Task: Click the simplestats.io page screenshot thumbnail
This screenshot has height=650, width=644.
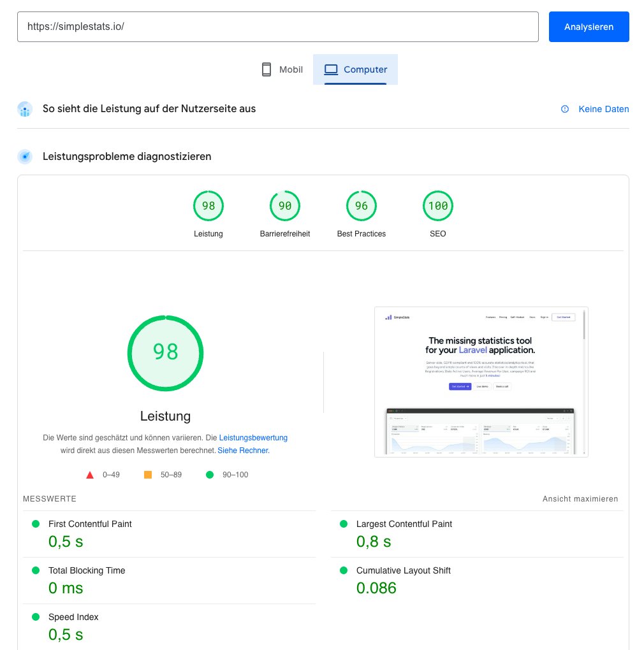Action: (481, 381)
